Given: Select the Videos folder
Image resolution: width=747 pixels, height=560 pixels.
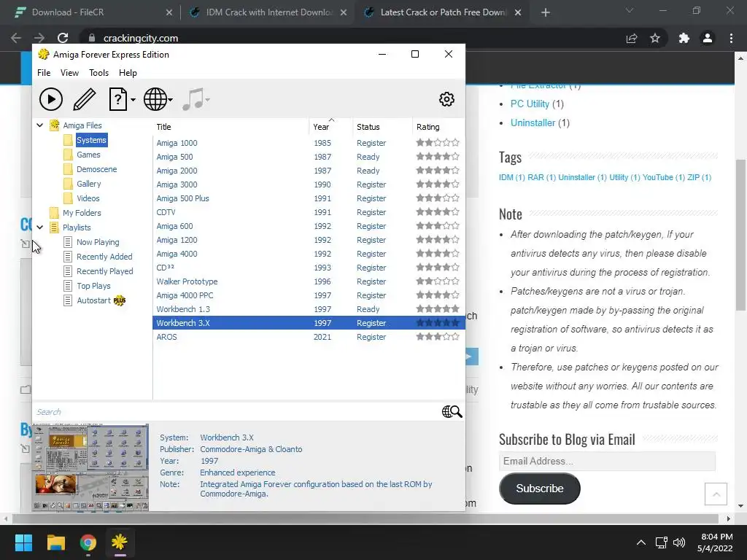Looking at the screenshot, I should (x=88, y=198).
